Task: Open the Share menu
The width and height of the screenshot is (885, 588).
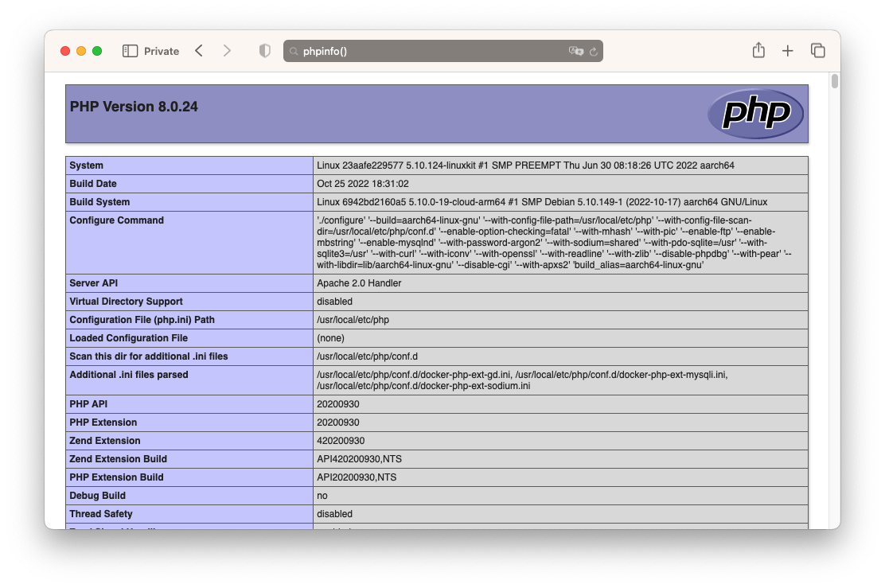Action: pyautogui.click(x=758, y=51)
